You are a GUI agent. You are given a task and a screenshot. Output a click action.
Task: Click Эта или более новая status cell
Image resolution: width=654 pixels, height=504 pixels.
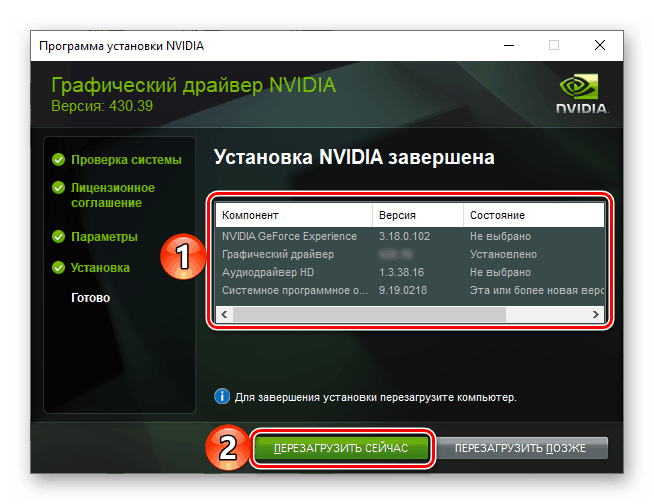pyautogui.click(x=537, y=290)
